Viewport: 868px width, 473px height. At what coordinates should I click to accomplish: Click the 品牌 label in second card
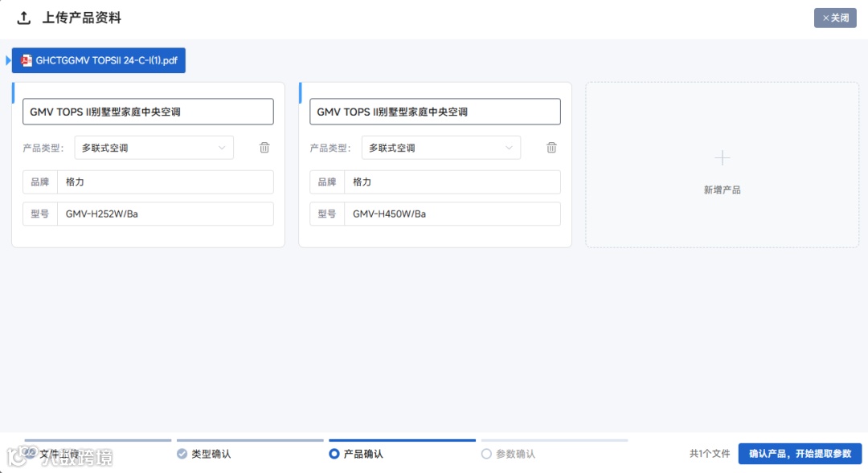click(x=327, y=182)
